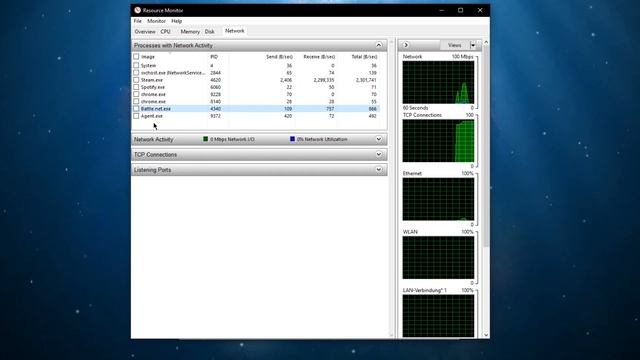Check the Agent.exe process checkbox
Screen dimensions: 640x360
point(136,116)
